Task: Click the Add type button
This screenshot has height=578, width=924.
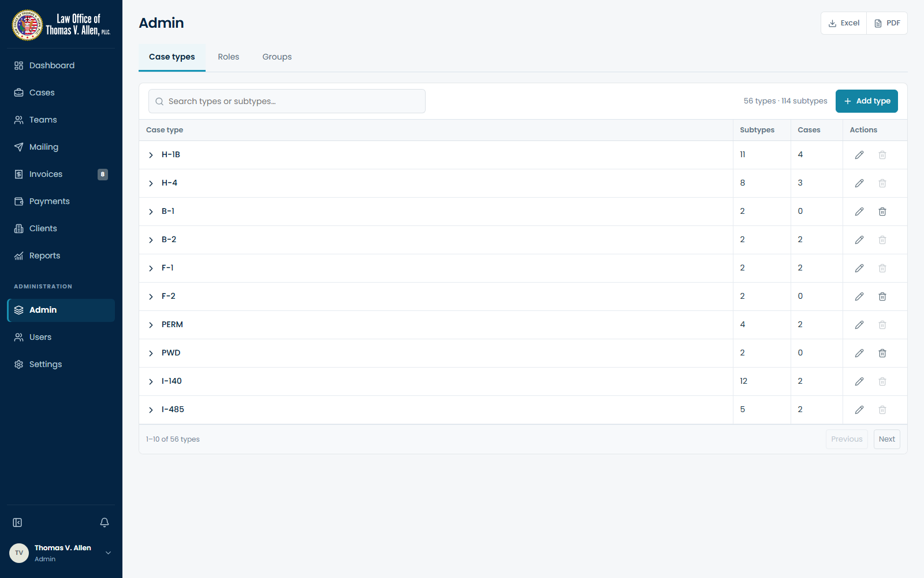Action: (x=867, y=101)
